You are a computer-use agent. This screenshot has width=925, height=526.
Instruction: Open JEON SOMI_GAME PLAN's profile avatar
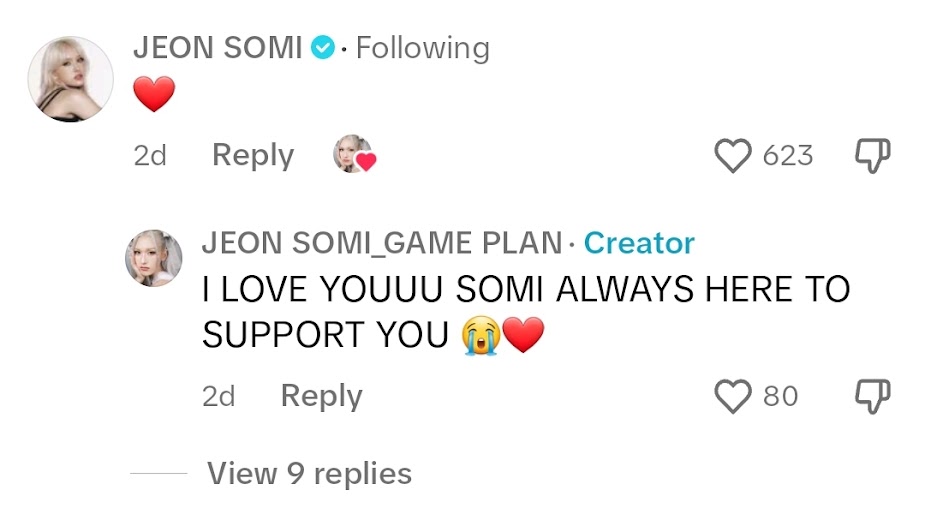click(x=153, y=258)
